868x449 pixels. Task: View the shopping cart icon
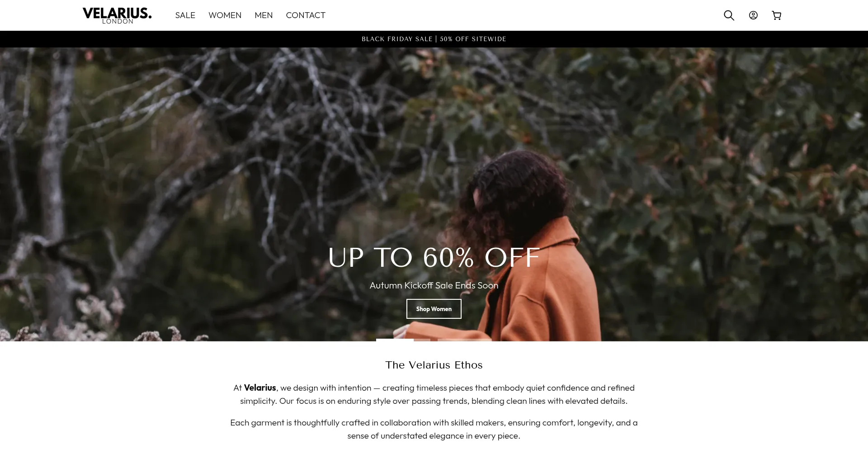pos(777,15)
